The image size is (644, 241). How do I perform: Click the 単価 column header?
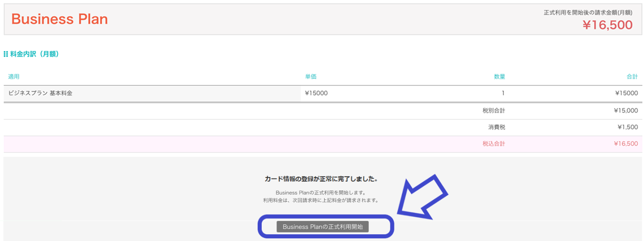310,77
